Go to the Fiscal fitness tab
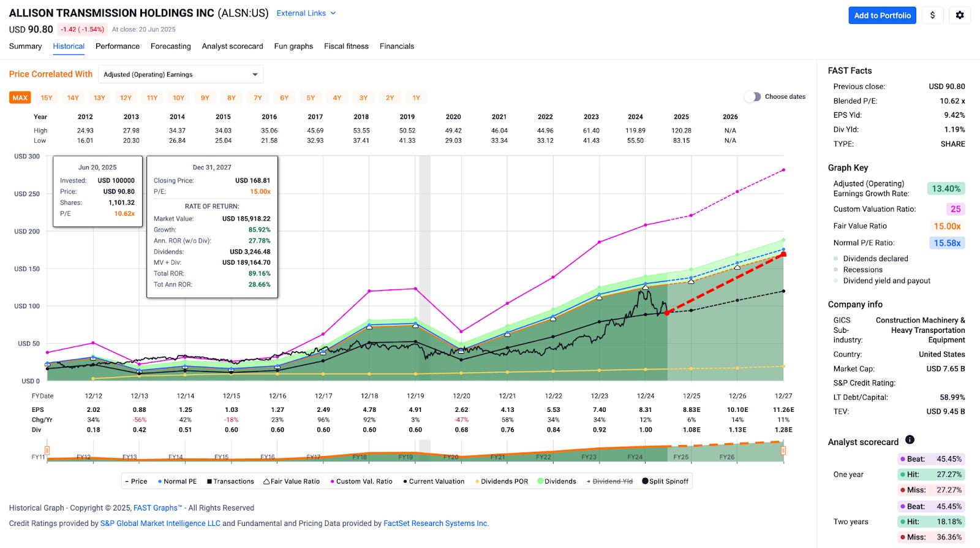980x548 pixels. pyautogui.click(x=347, y=46)
